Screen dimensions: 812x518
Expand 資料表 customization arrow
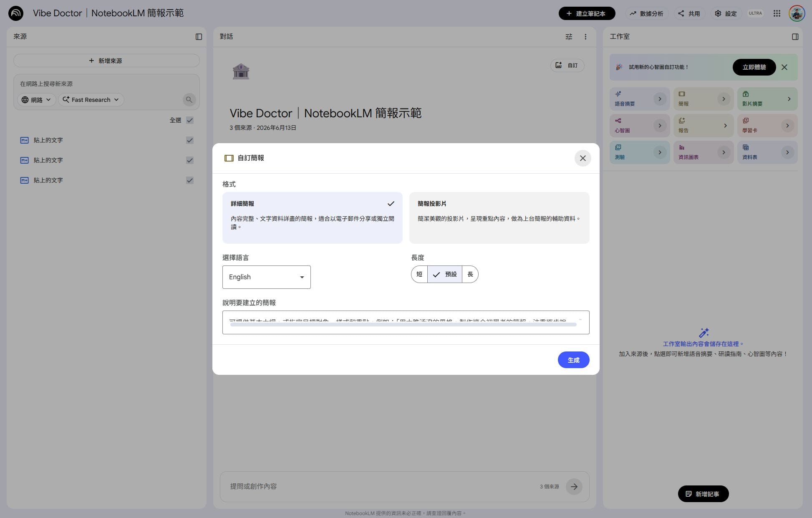coord(787,152)
